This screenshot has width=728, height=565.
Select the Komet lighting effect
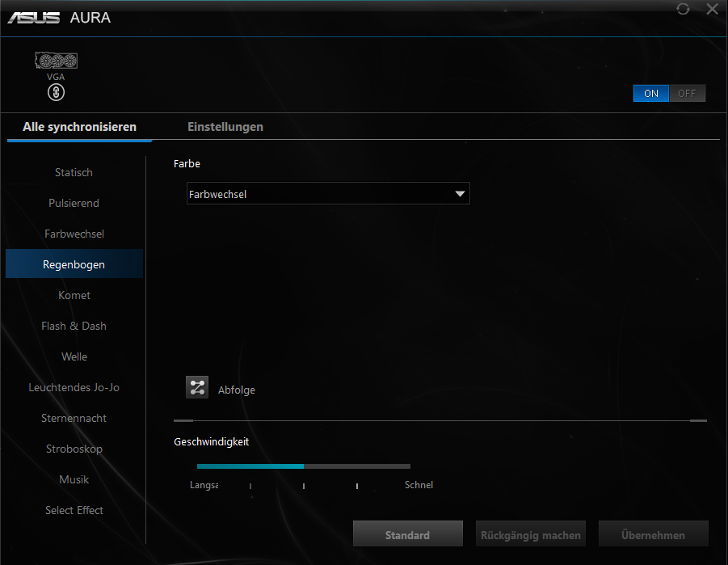(74, 295)
